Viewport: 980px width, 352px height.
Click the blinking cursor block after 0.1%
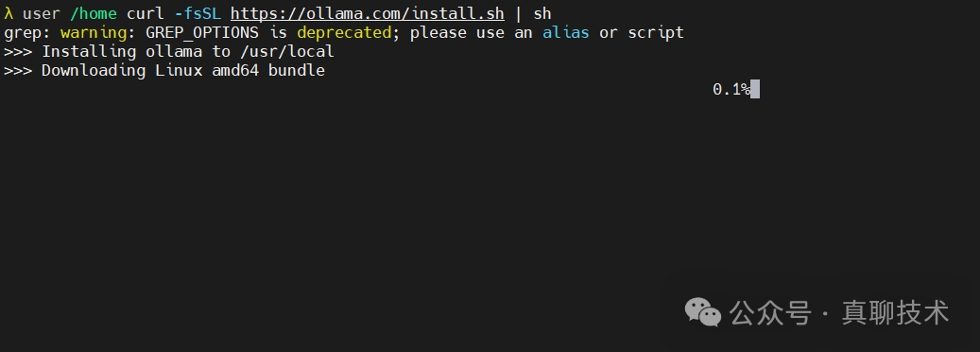[x=755, y=89]
